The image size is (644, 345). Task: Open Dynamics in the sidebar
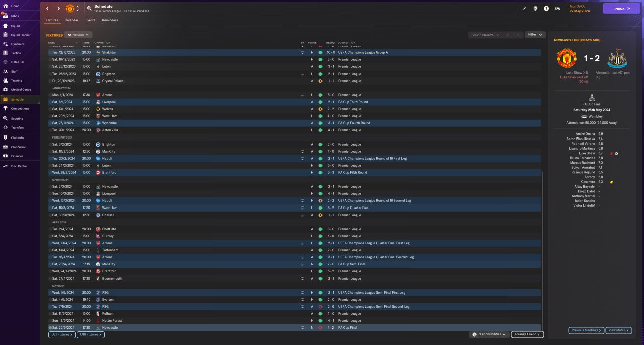tap(20, 44)
